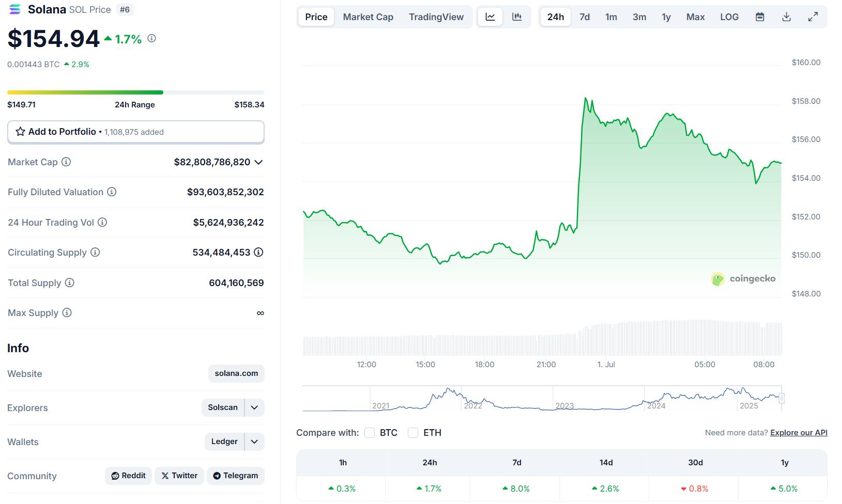This screenshot has height=504, width=842.
Task: Toggle ETH comparison checkbox
Action: pyautogui.click(x=413, y=433)
